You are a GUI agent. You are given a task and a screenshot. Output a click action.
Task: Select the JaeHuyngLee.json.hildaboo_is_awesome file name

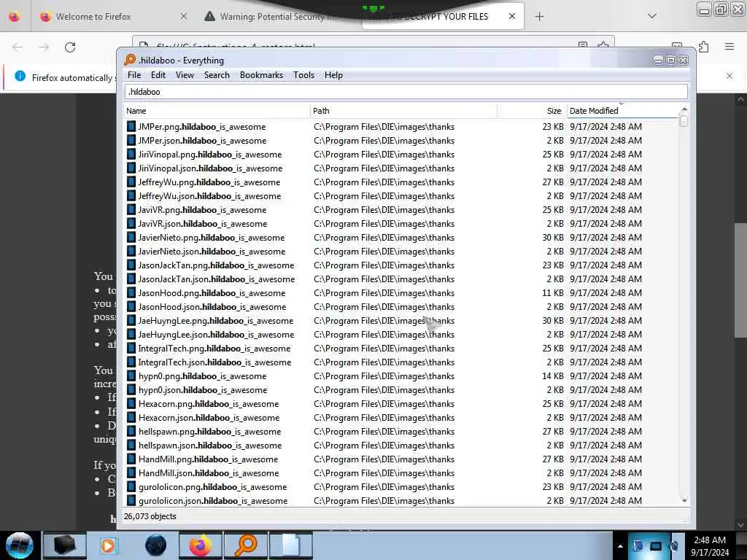216,334
